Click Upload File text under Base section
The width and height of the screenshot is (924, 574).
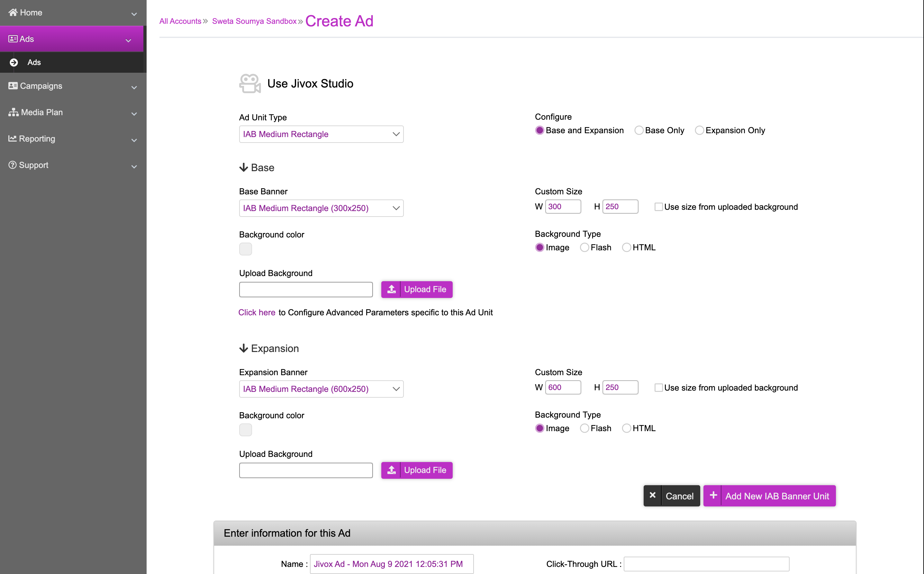[425, 289]
